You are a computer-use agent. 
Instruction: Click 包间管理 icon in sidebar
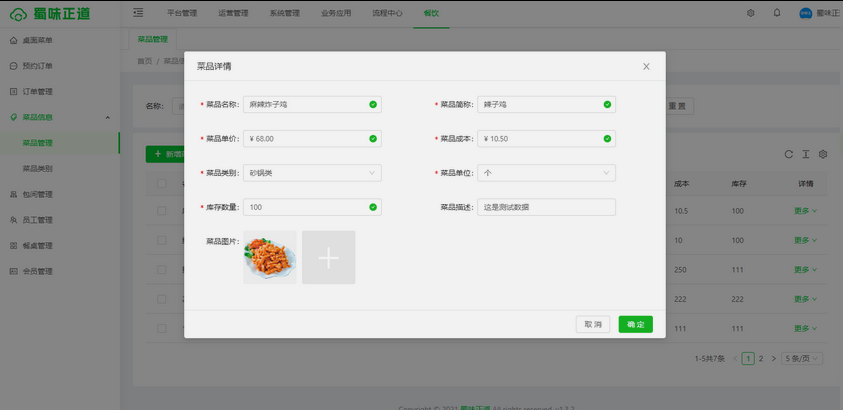tap(14, 195)
